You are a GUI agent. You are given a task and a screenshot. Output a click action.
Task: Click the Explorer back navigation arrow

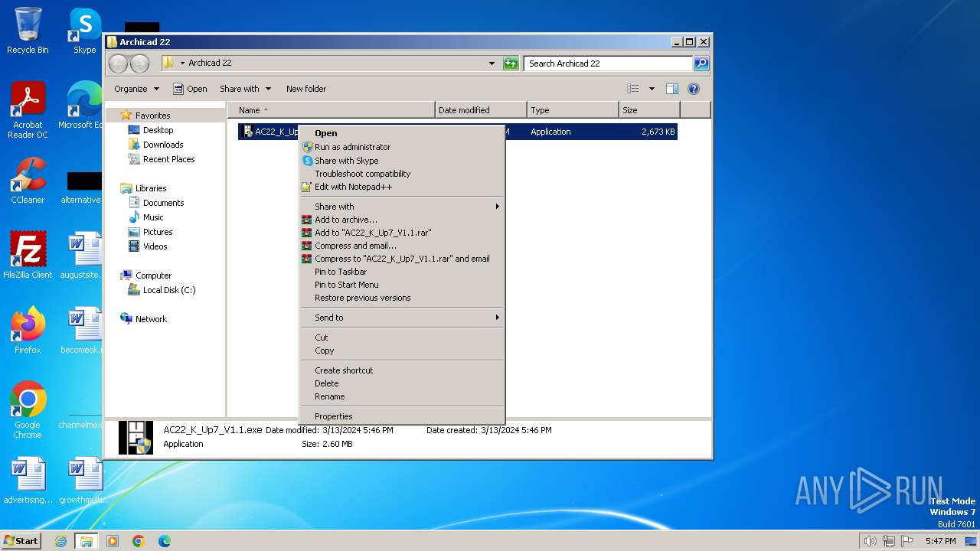click(x=118, y=64)
